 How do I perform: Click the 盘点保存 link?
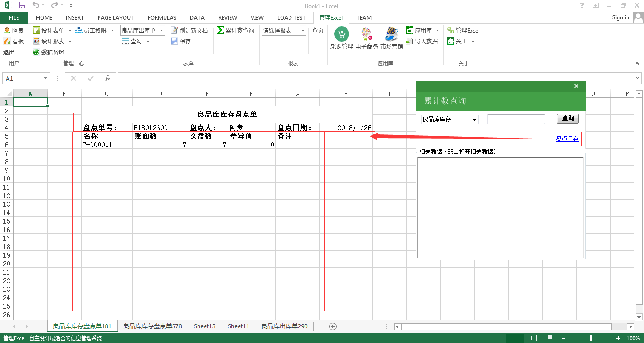(567, 139)
